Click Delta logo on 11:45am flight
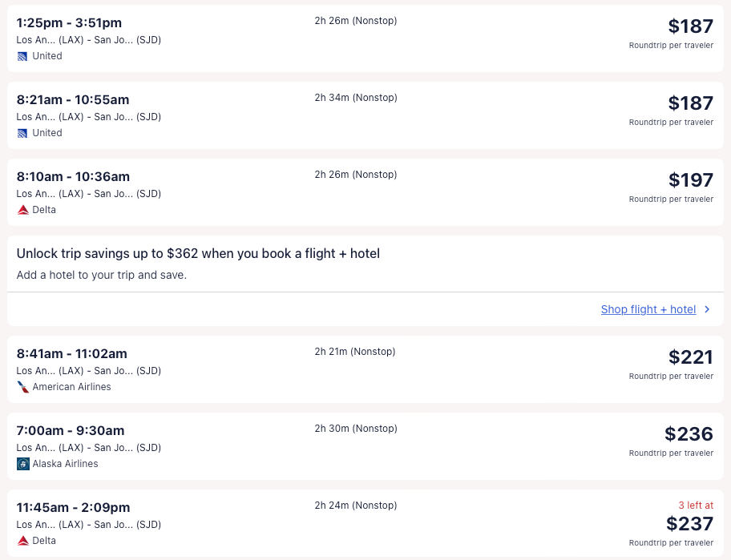This screenshot has height=560, width=731. pyautogui.click(x=23, y=541)
